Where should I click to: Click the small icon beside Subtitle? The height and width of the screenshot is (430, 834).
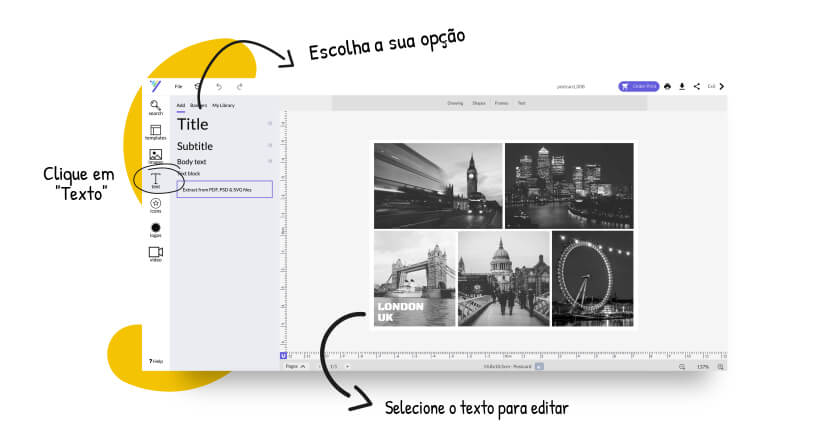click(270, 145)
